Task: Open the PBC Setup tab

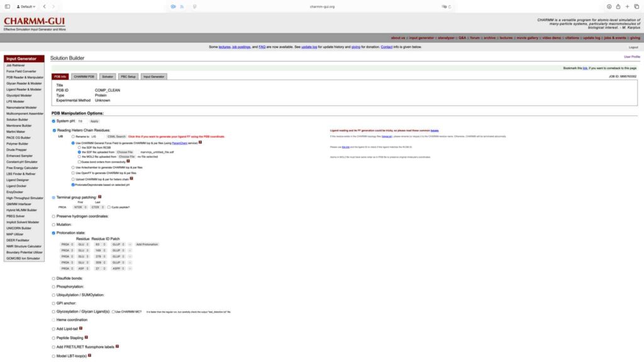Action: [128, 77]
